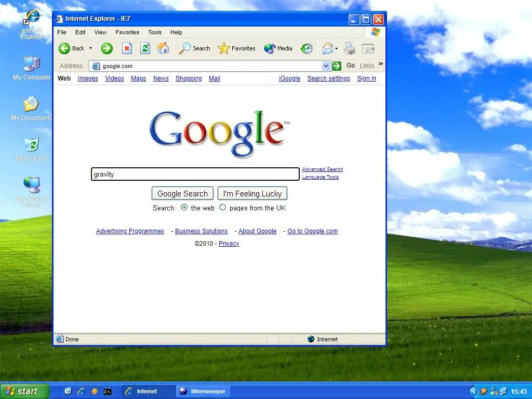The width and height of the screenshot is (532, 399).
Task: Click the Google logo image
Action: (x=220, y=134)
